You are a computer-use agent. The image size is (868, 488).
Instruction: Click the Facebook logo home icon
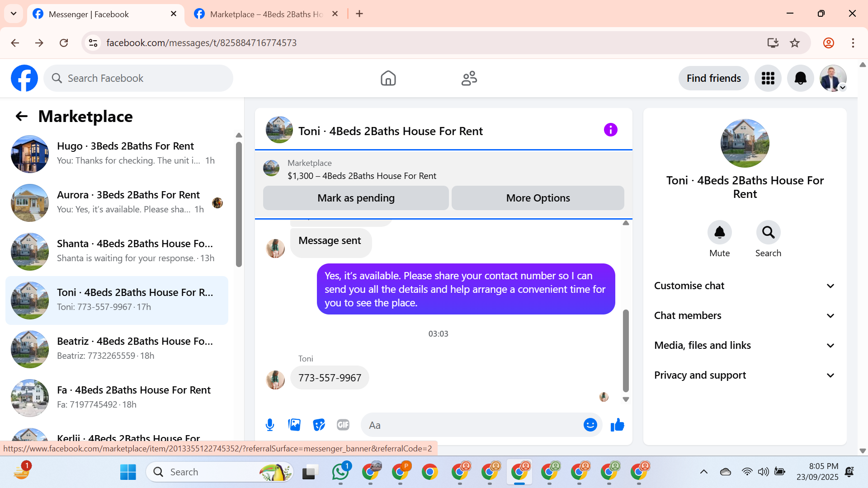(x=24, y=78)
